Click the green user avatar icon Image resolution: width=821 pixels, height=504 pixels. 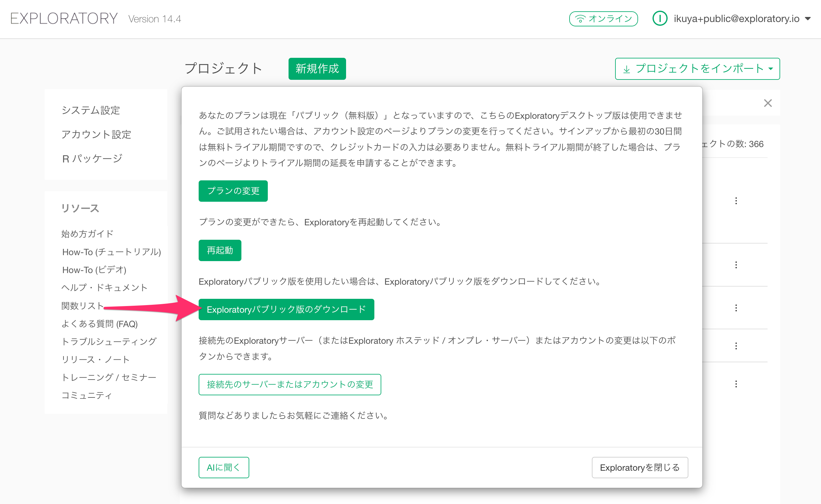[659, 19]
